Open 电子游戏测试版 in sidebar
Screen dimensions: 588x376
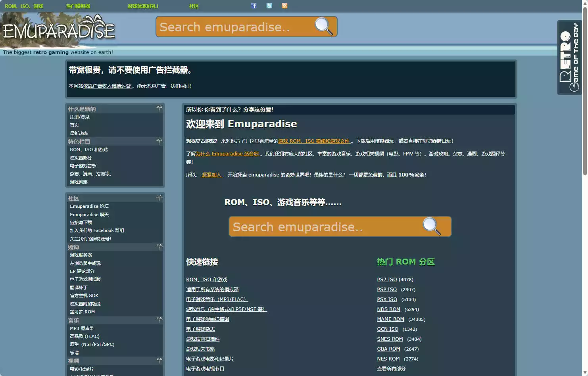coord(85,279)
